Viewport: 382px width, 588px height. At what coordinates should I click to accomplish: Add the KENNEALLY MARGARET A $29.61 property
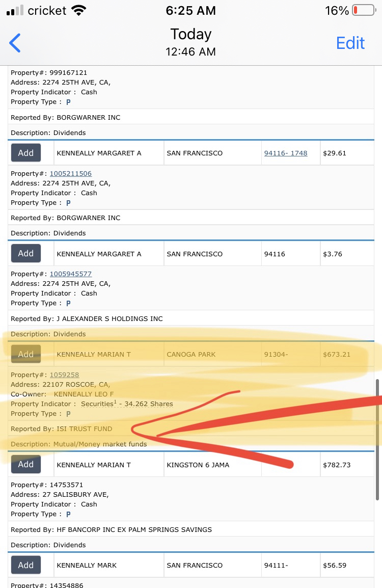pyautogui.click(x=26, y=153)
